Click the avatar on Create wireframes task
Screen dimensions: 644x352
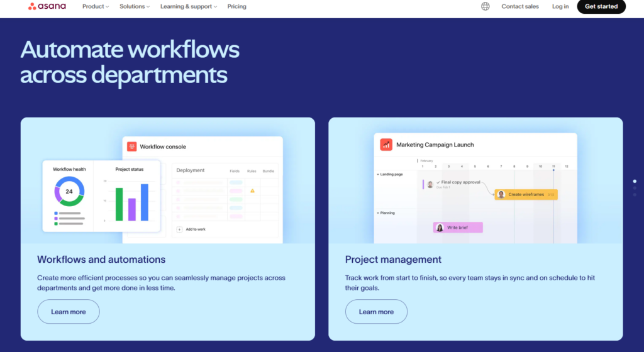(501, 194)
